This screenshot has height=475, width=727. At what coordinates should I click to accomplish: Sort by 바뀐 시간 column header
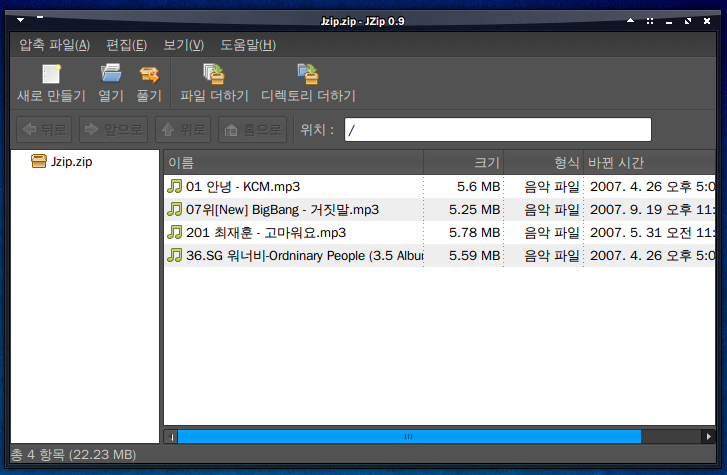point(649,162)
